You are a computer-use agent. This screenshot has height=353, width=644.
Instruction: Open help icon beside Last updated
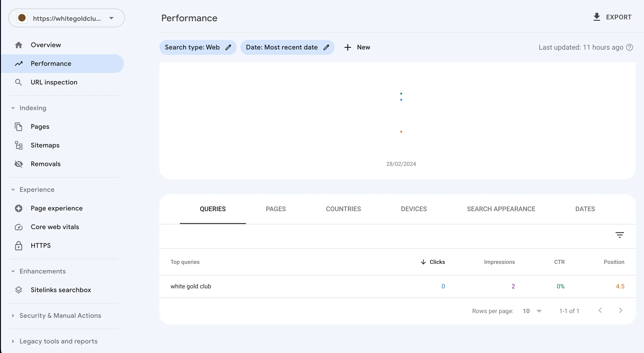(629, 47)
